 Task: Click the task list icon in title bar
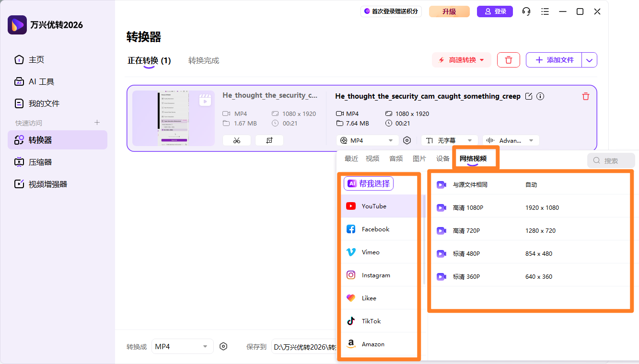click(545, 11)
